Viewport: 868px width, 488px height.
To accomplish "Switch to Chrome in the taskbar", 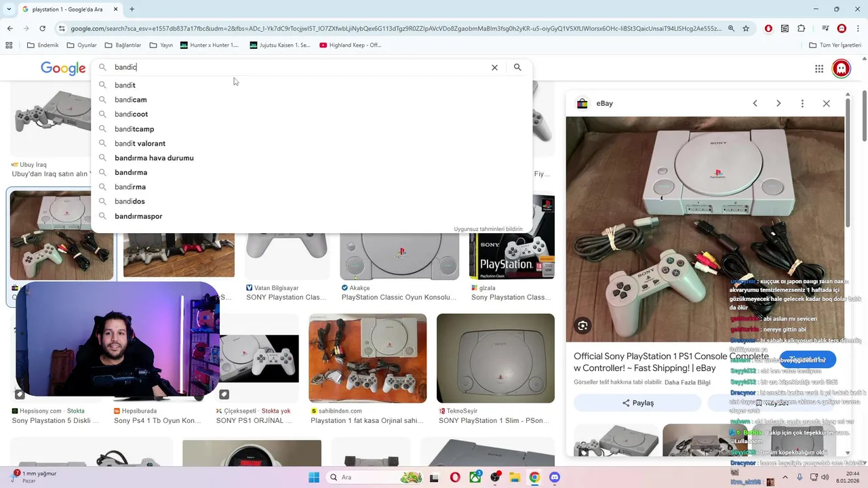I will 534,477.
